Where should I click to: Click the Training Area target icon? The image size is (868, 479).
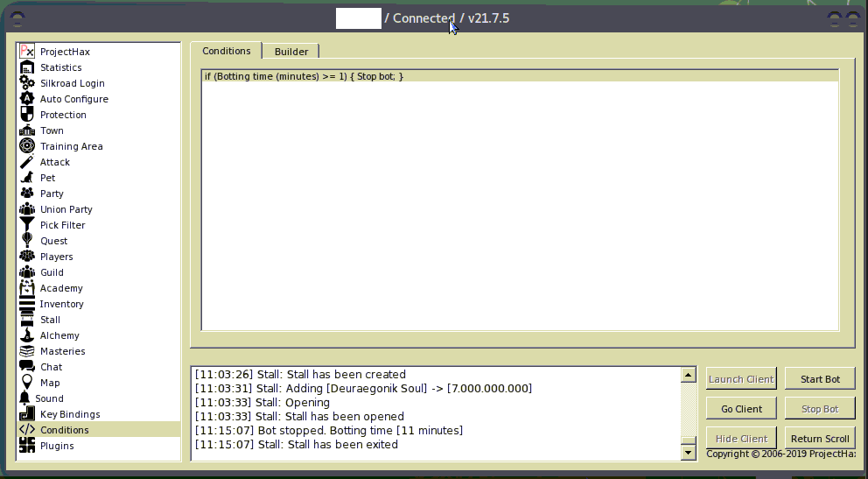pyautogui.click(x=27, y=146)
